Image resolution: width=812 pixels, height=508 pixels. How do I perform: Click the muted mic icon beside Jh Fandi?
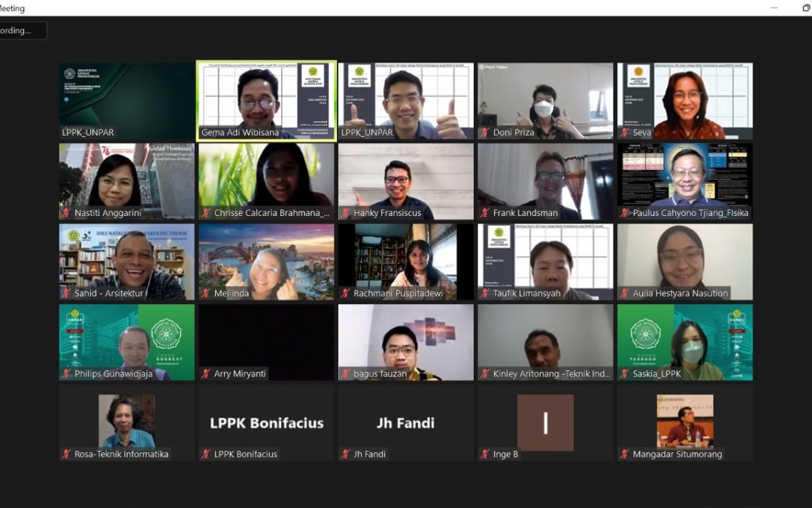[345, 454]
